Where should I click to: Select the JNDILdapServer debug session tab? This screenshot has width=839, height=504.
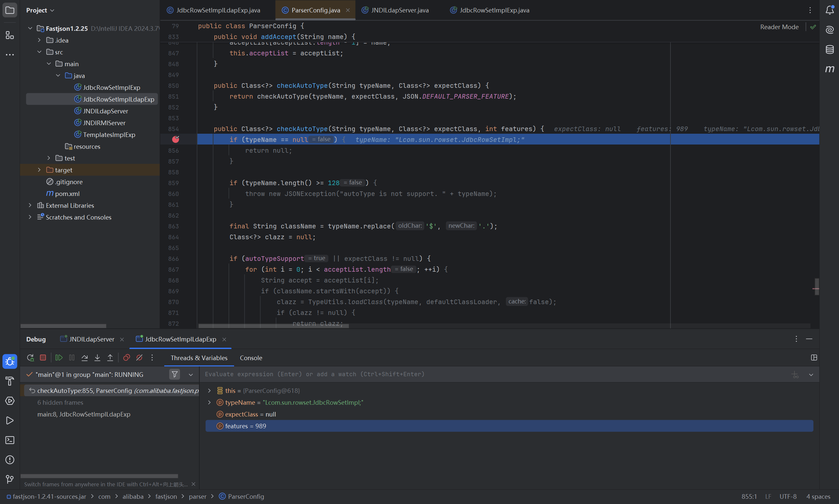[91, 339]
